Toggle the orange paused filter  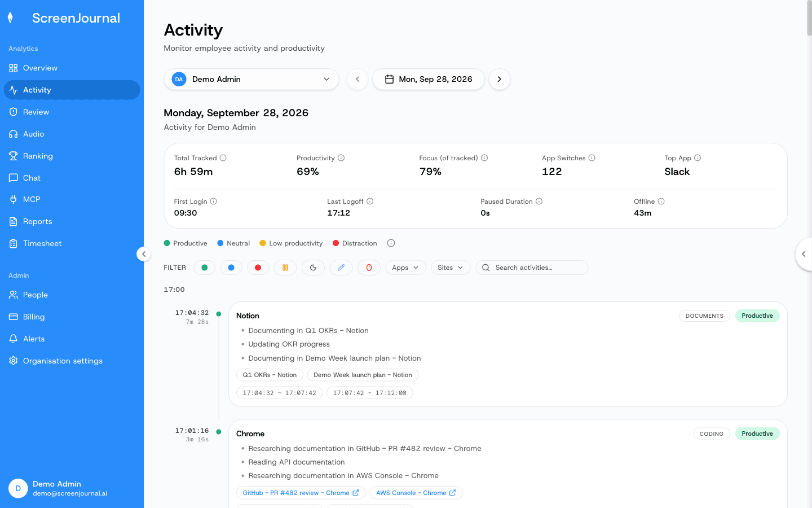coord(285,268)
